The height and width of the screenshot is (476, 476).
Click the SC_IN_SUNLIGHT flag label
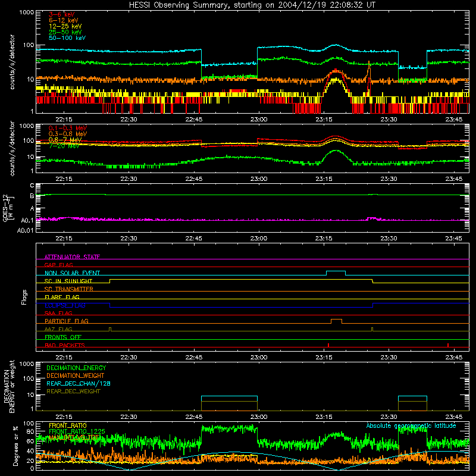[68, 281]
